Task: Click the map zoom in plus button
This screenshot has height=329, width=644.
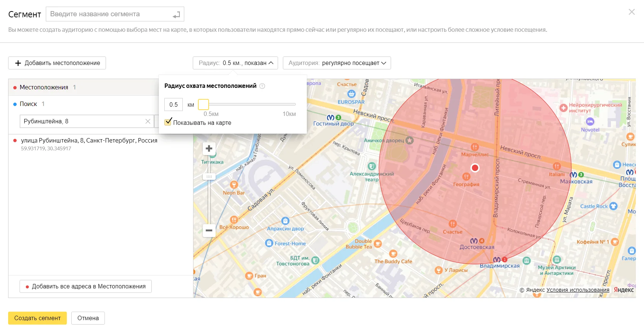Action: coord(209,148)
